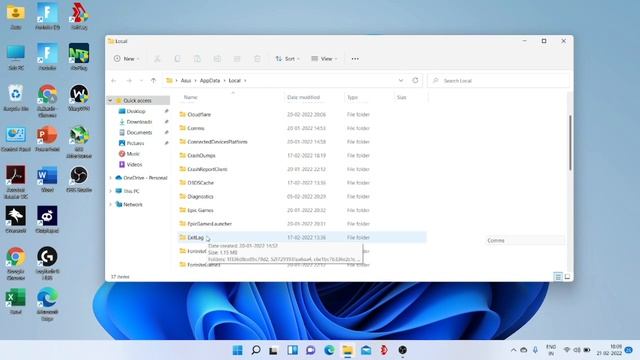The image size is (640, 360).
Task: Expand the This PC node
Action: (110, 191)
